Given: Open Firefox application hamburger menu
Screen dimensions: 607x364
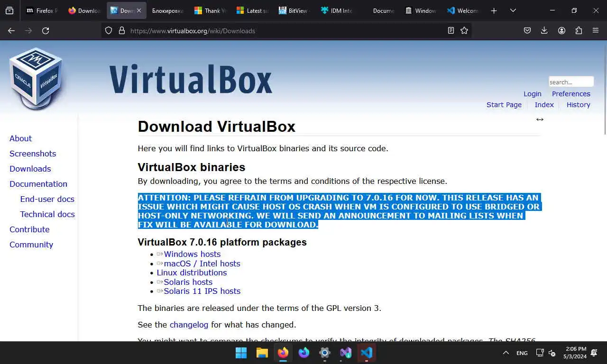Looking at the screenshot, I should point(596,30).
